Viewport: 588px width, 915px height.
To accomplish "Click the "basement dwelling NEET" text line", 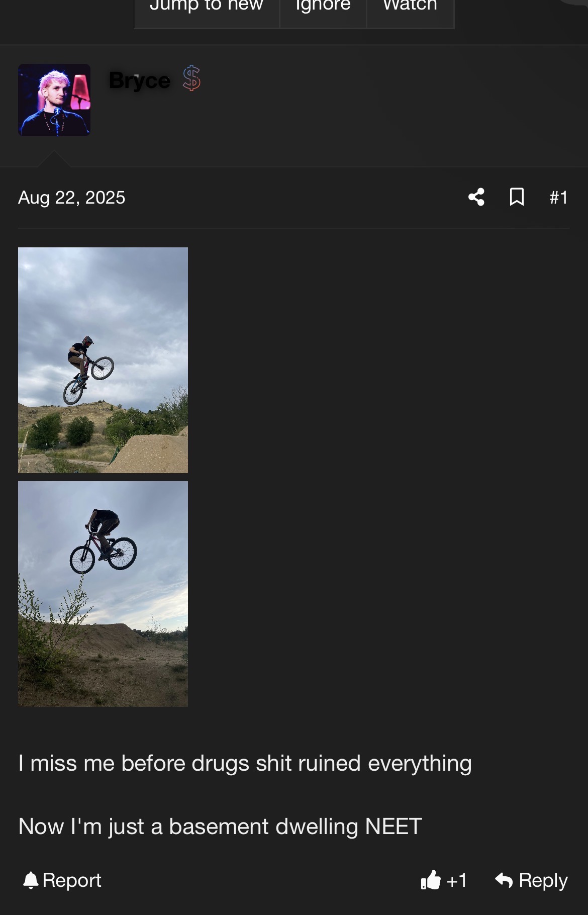I will coord(220,827).
